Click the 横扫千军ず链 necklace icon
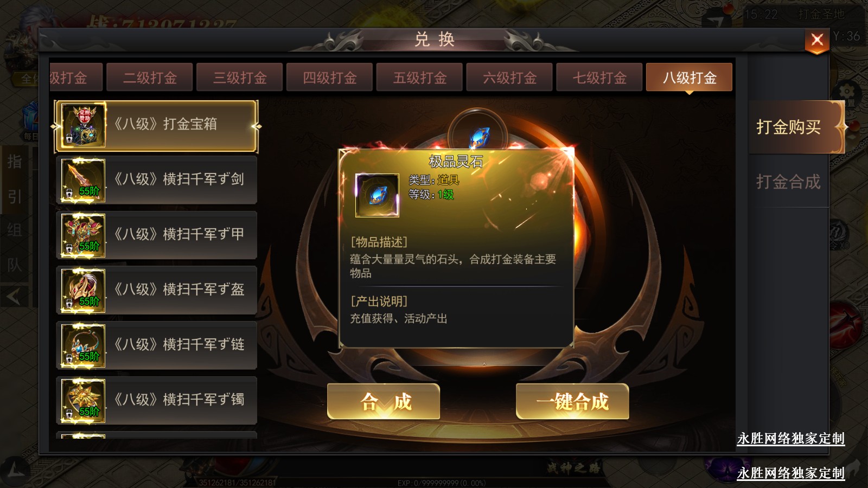Viewport: 868px width, 488px height. tap(83, 345)
